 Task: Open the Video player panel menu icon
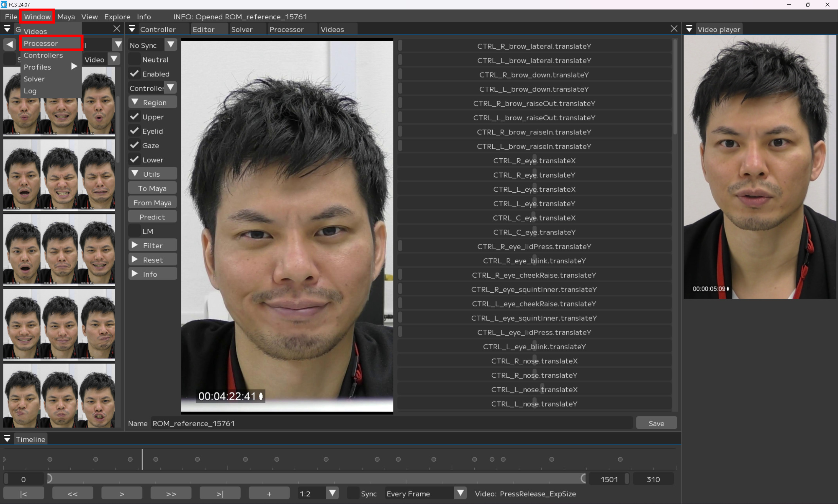[689, 29]
